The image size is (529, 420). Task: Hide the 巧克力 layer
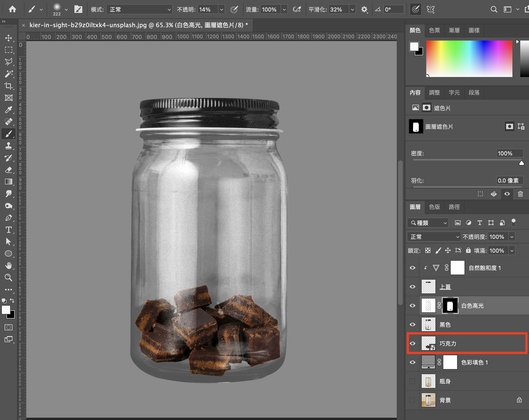[x=412, y=343]
